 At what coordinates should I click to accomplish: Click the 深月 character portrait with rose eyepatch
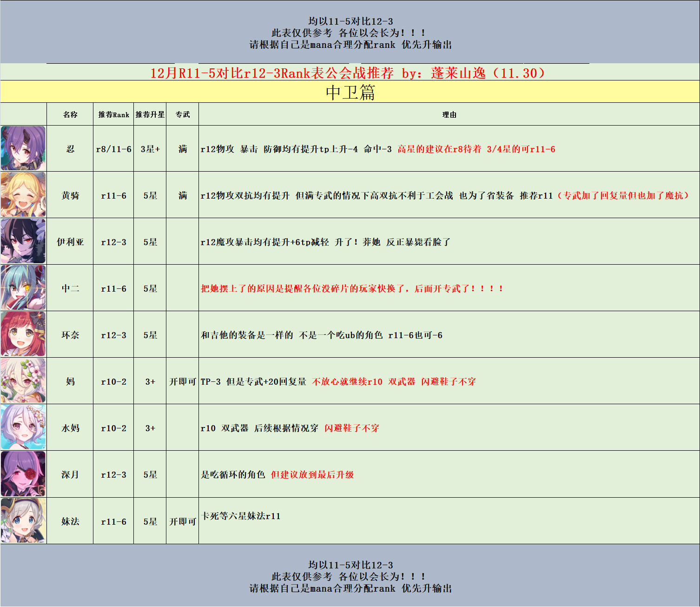pos(23,474)
